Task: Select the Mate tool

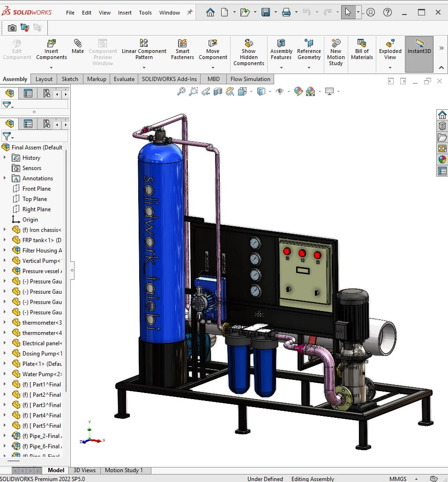Action: point(77,46)
